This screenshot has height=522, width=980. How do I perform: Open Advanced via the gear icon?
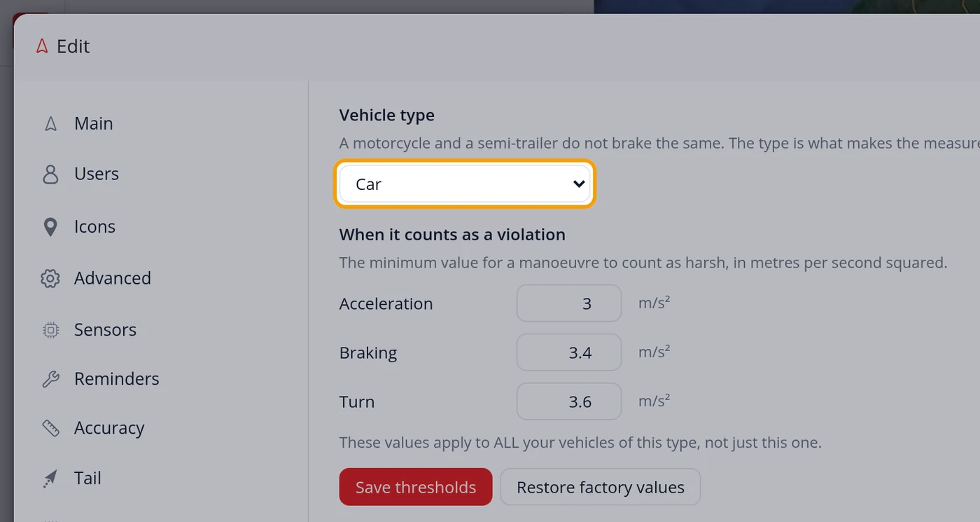(50, 278)
